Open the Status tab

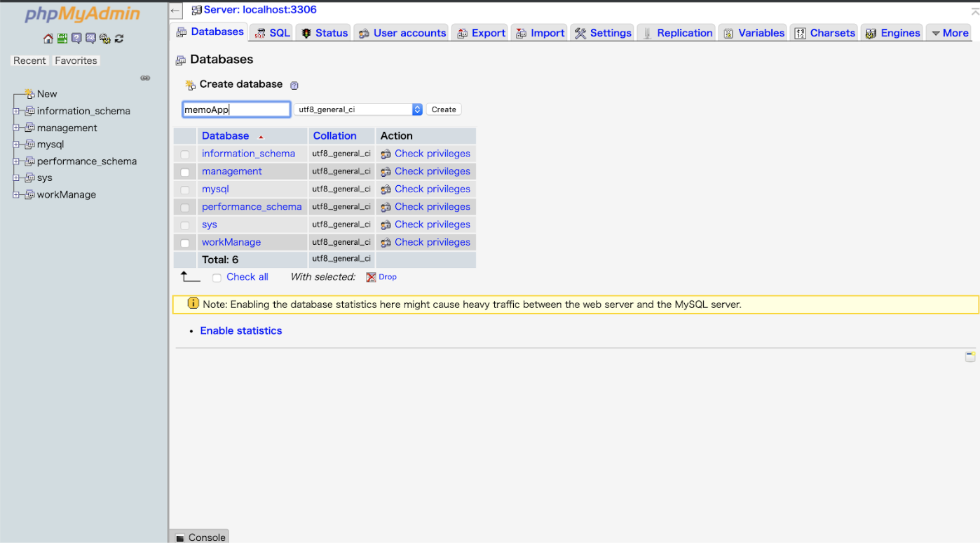coord(324,33)
